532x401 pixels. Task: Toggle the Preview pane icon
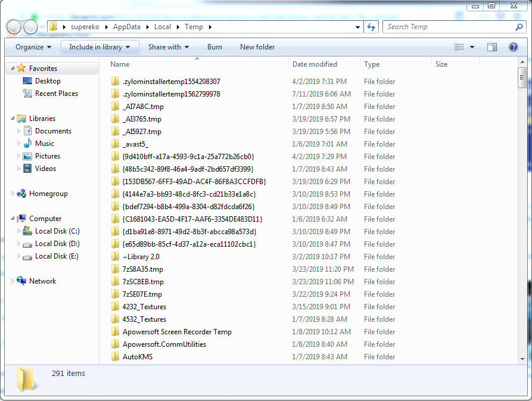click(491, 46)
